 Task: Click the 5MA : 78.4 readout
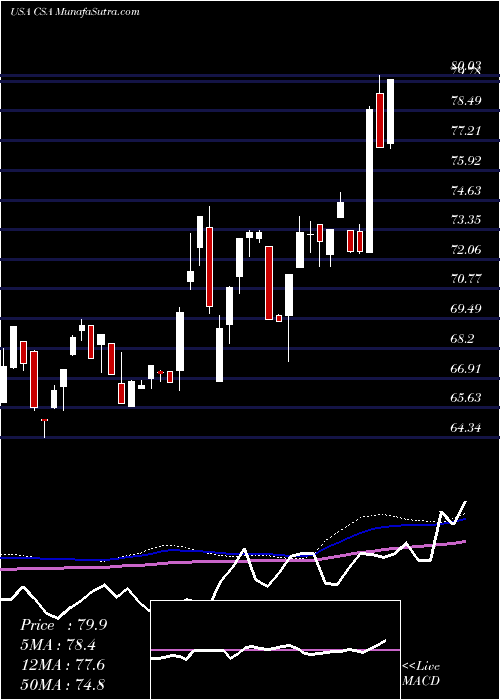click(58, 645)
